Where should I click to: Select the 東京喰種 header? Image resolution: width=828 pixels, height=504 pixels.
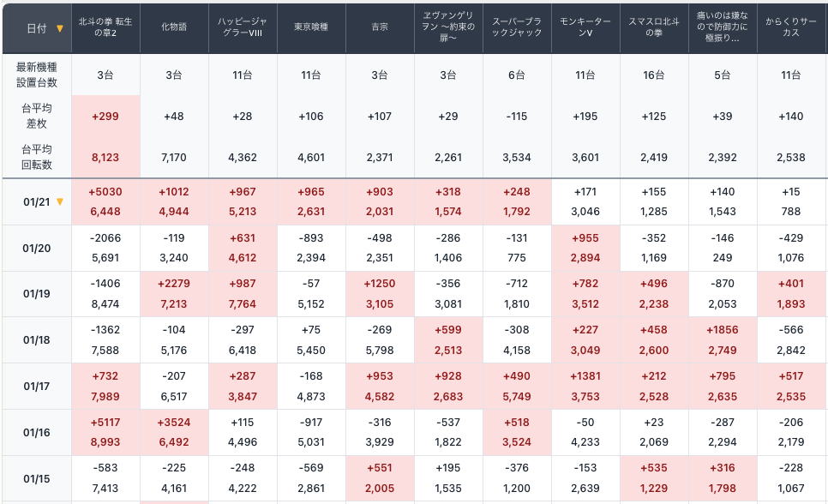pyautogui.click(x=311, y=27)
